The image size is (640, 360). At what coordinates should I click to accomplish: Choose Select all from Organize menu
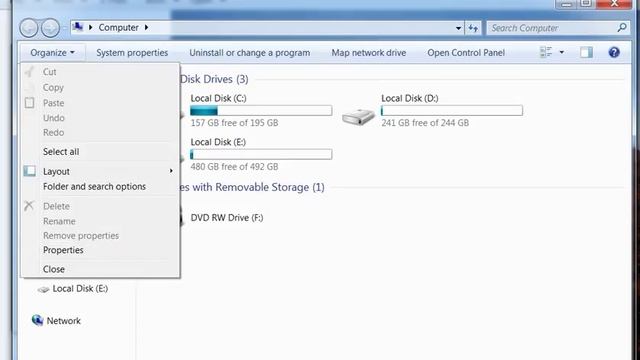[61, 151]
